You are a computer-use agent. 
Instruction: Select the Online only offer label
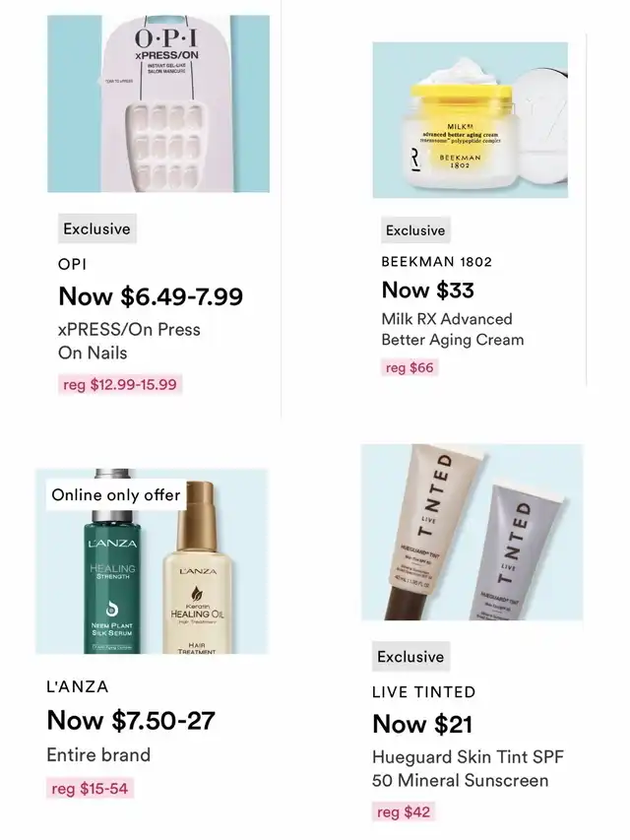click(x=116, y=494)
